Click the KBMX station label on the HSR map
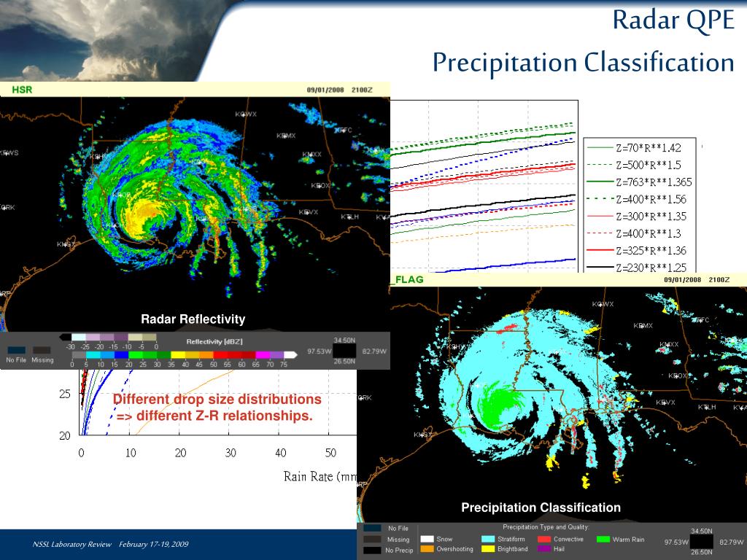 (x=286, y=136)
